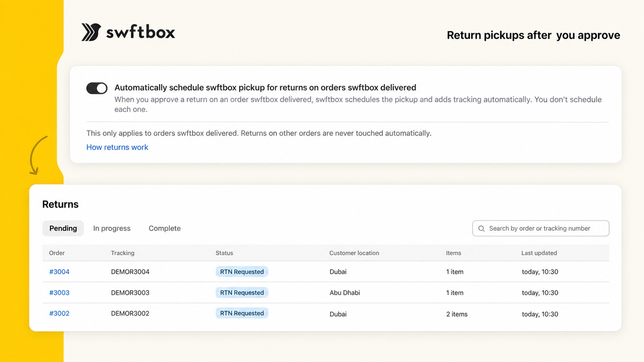Click the swftbox logo icon
The height and width of the screenshot is (362, 644).
pyautogui.click(x=91, y=32)
